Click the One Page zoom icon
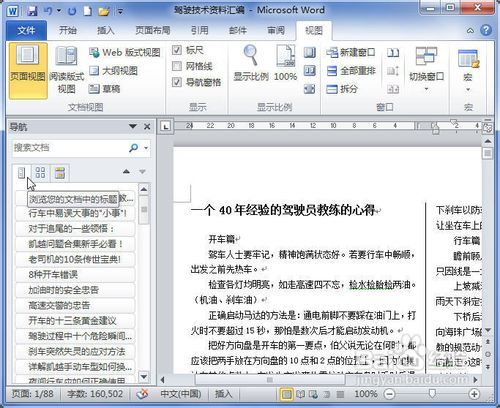 tap(310, 52)
